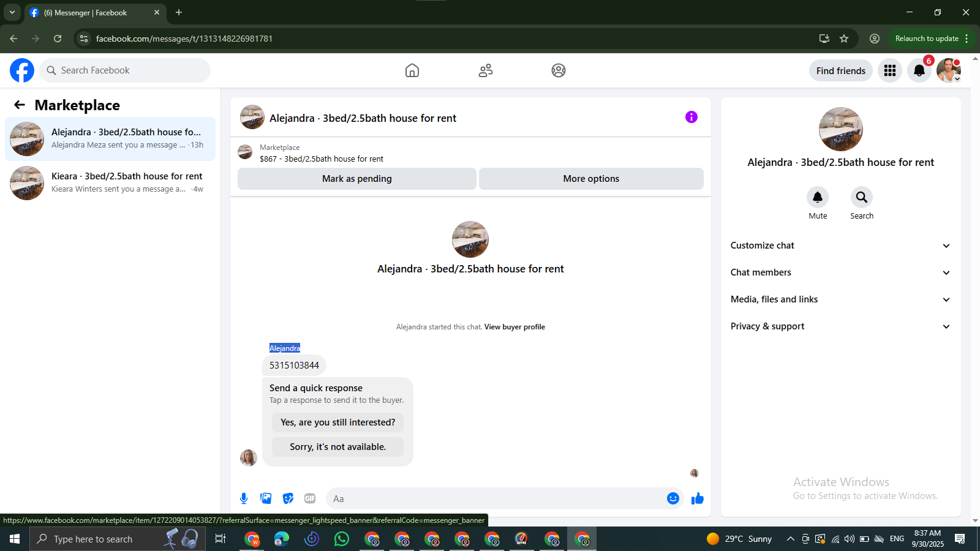Open the View buyer profile link
Image resolution: width=980 pixels, height=551 pixels.
coord(514,327)
